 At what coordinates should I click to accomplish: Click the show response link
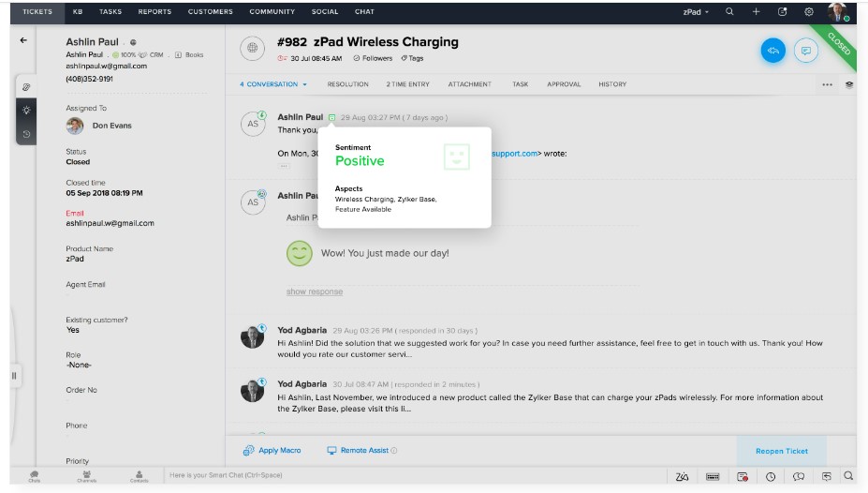pos(315,291)
